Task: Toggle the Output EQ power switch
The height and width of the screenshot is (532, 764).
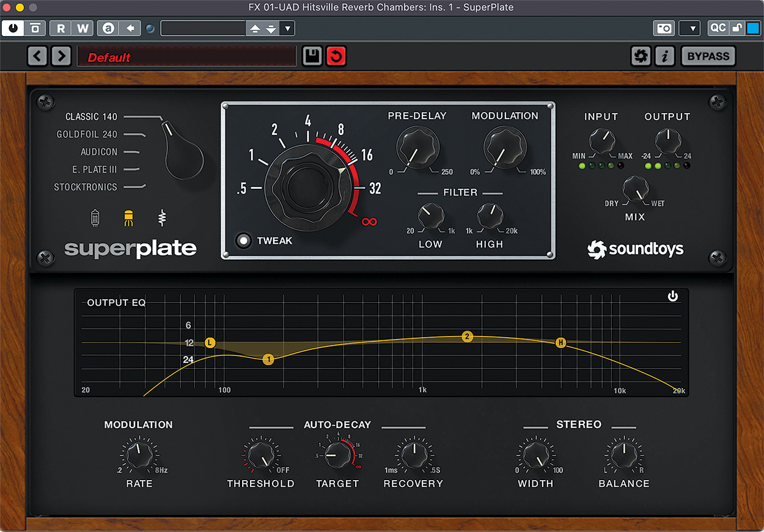Action: [673, 296]
